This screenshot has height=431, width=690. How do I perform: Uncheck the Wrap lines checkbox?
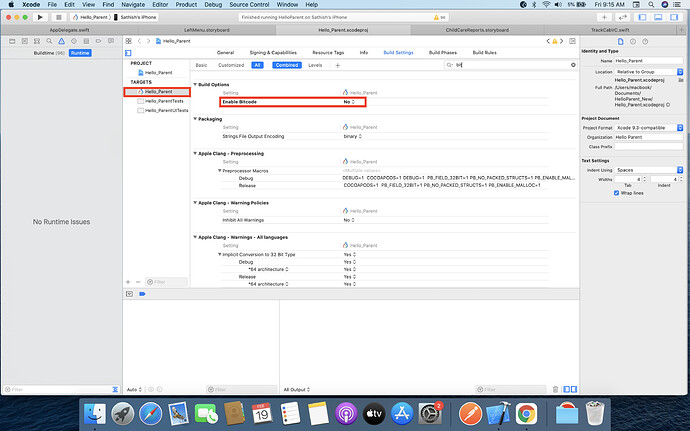pyautogui.click(x=616, y=193)
